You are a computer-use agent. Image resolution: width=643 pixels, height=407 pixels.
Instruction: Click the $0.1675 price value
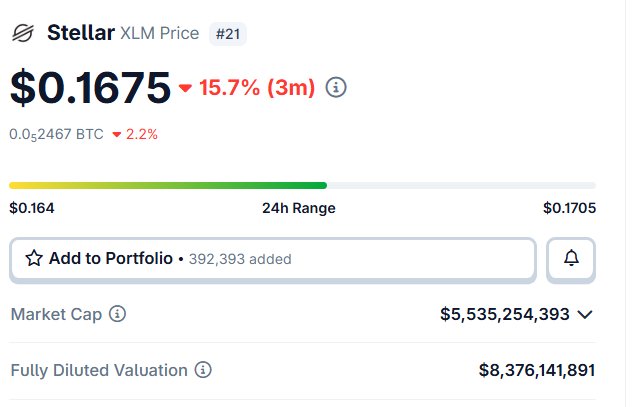pyautogui.click(x=90, y=88)
